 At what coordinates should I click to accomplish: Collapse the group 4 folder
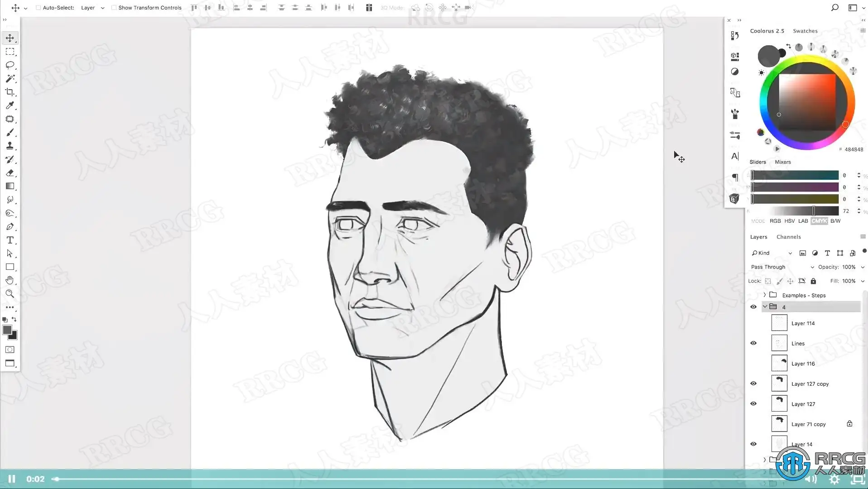pyautogui.click(x=765, y=307)
